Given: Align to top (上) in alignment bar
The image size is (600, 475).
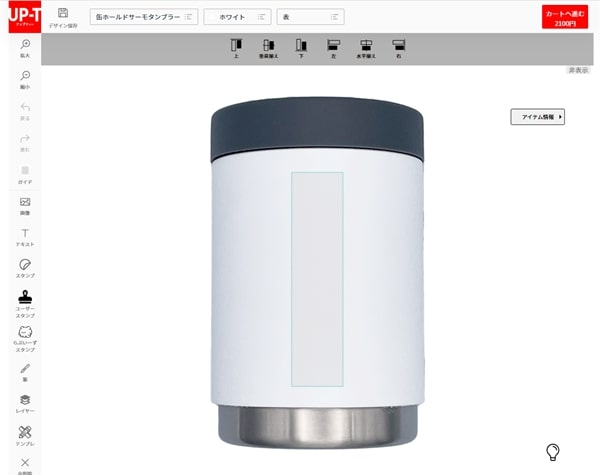Looking at the screenshot, I should point(237,47).
